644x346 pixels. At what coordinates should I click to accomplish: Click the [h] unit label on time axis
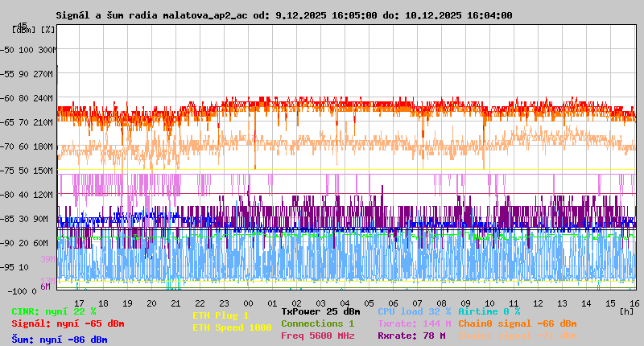click(x=626, y=311)
